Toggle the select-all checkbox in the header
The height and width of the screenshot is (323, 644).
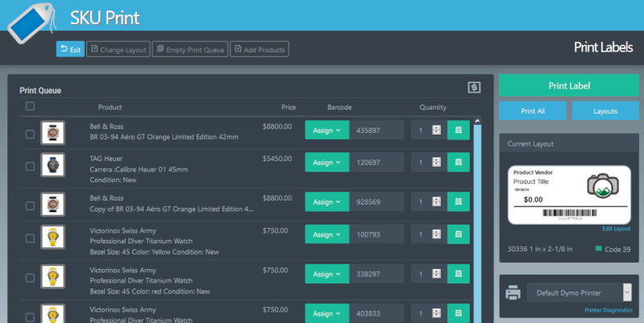pos(30,106)
